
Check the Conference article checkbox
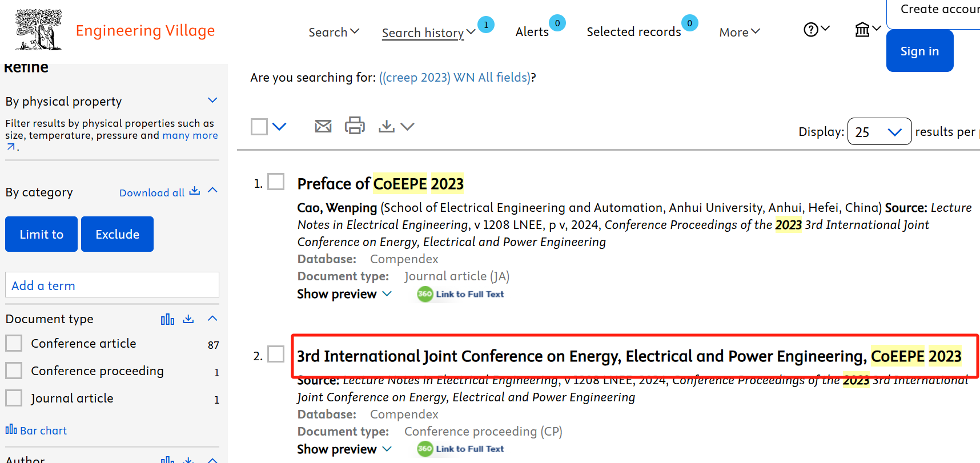click(x=14, y=343)
